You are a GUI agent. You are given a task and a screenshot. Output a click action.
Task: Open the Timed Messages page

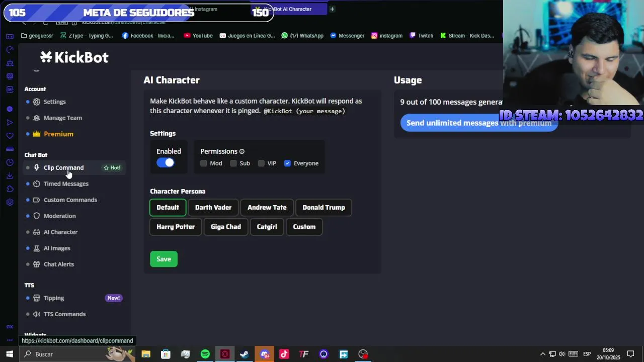66,184
